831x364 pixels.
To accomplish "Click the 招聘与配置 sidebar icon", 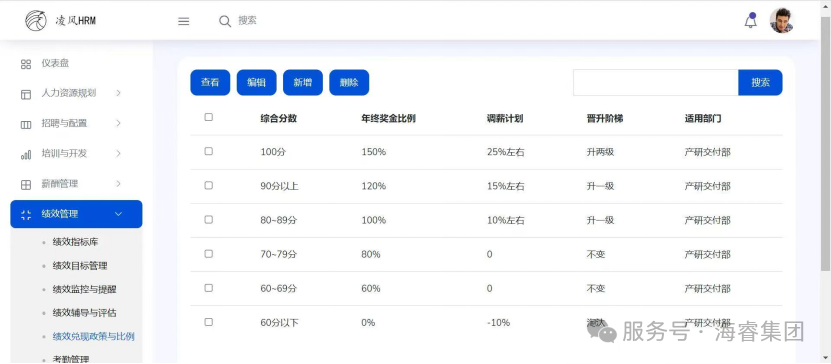I will coord(26,125).
